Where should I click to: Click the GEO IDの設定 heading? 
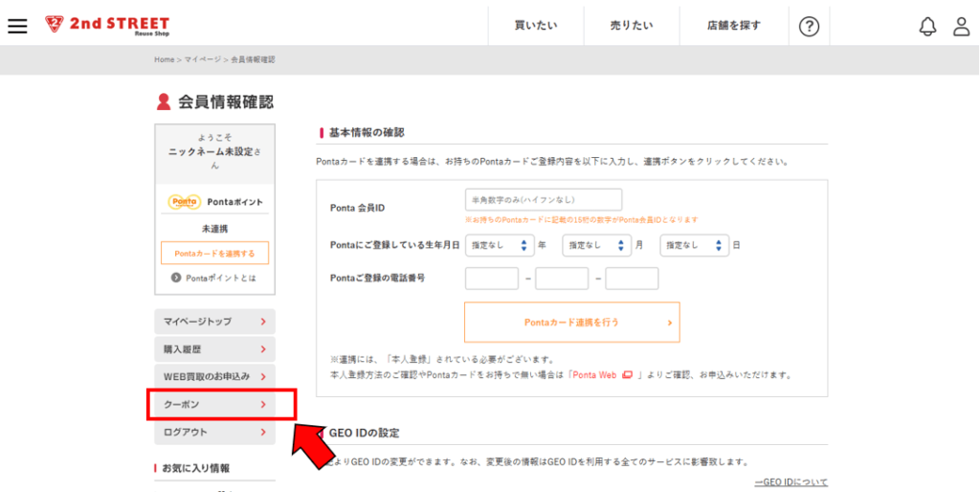pos(363,434)
